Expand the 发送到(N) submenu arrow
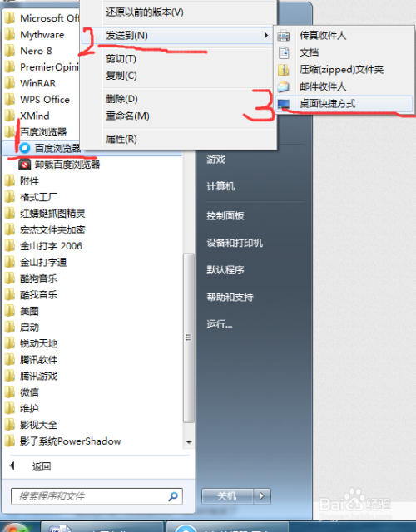Viewport: 416px width, 532px height. point(266,35)
